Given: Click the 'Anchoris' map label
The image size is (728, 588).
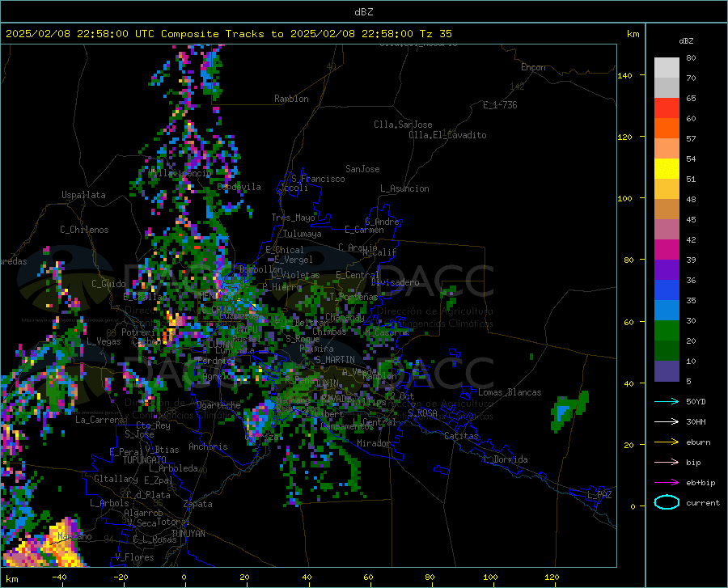Looking at the screenshot, I should 208,447.
